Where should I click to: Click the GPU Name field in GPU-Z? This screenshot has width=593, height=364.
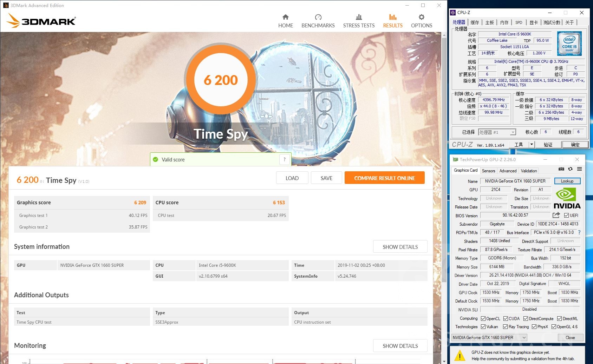coord(515,181)
